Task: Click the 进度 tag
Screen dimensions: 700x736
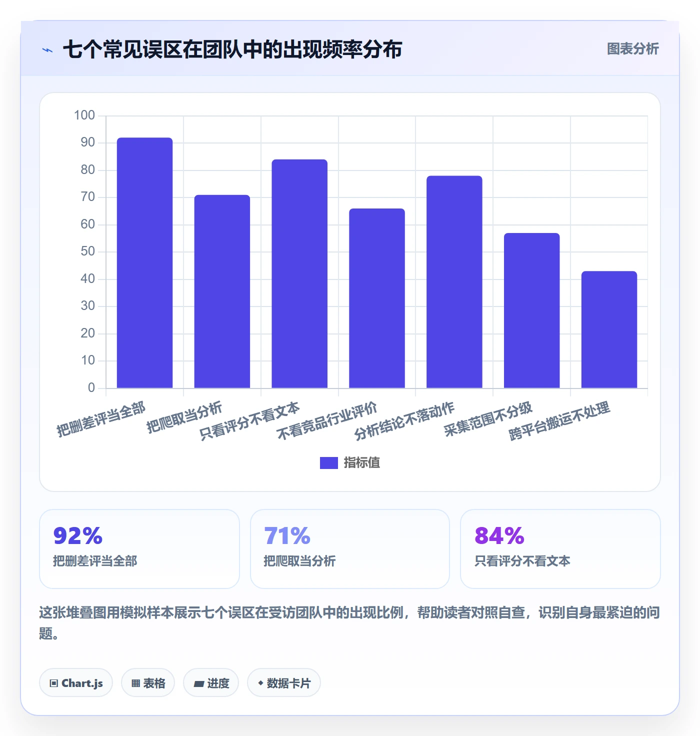Action: [x=211, y=682]
